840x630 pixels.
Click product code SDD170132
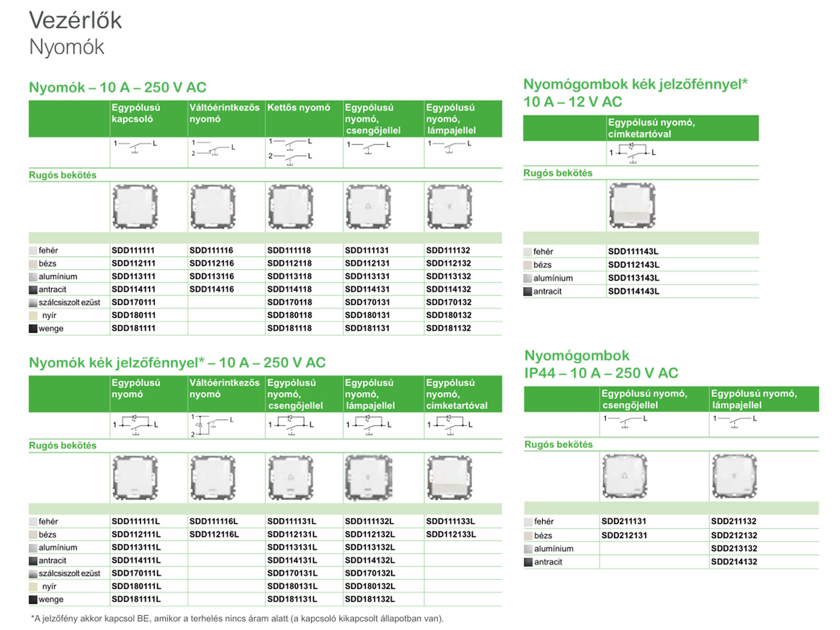coord(449,302)
